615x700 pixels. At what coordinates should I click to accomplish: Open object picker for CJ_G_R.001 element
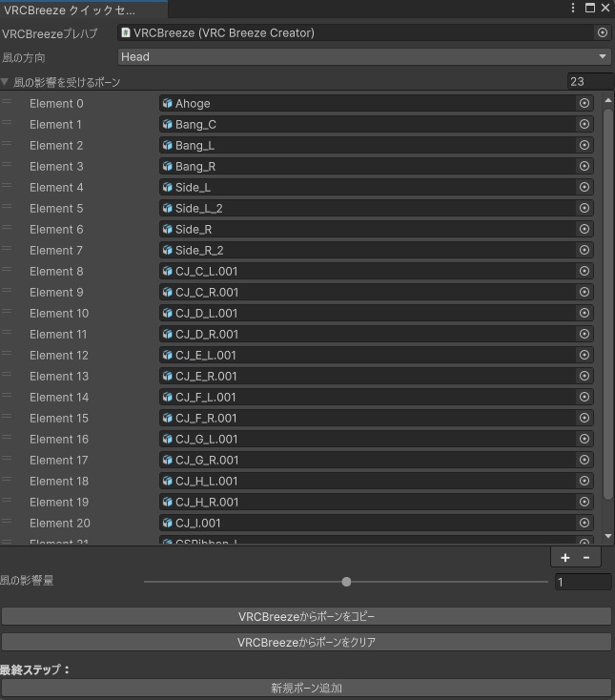[x=584, y=460]
